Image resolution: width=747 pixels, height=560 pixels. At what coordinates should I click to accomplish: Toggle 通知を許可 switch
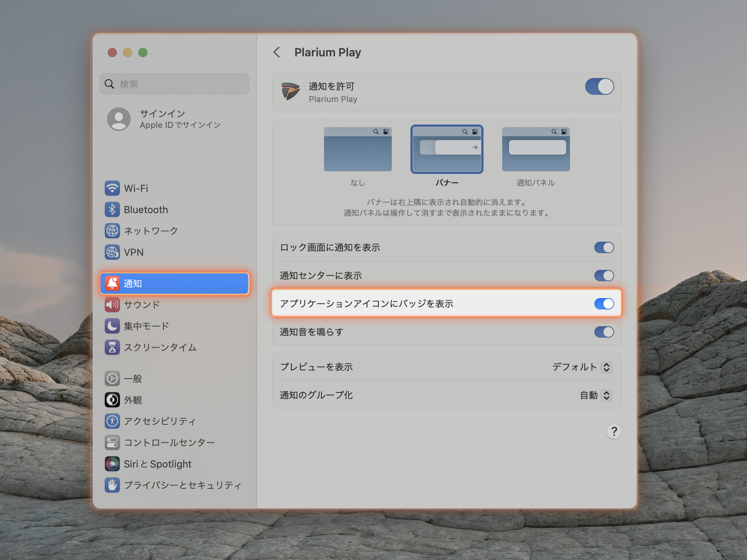[x=600, y=86]
